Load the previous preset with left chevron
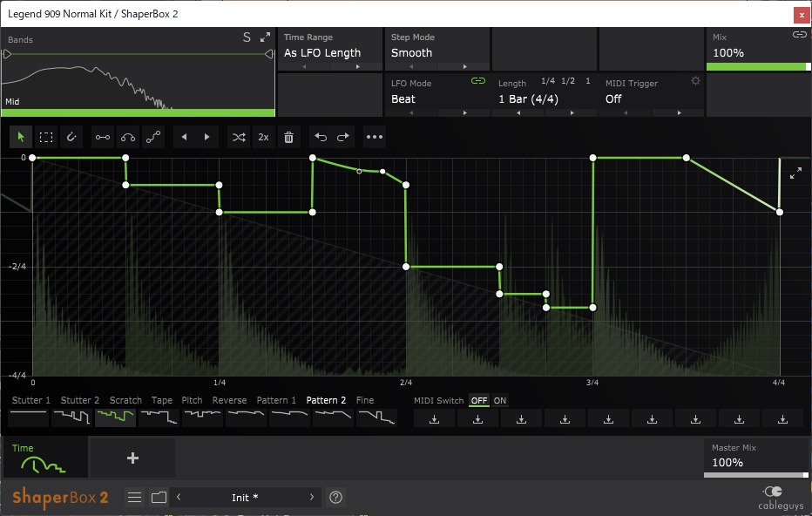812x516 pixels. pos(179,498)
